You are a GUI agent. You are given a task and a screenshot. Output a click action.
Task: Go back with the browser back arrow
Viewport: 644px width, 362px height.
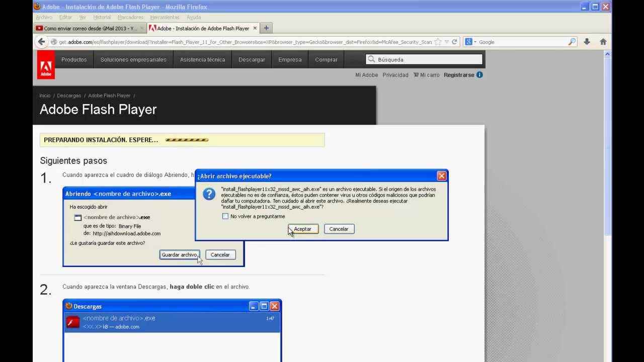[x=41, y=42]
